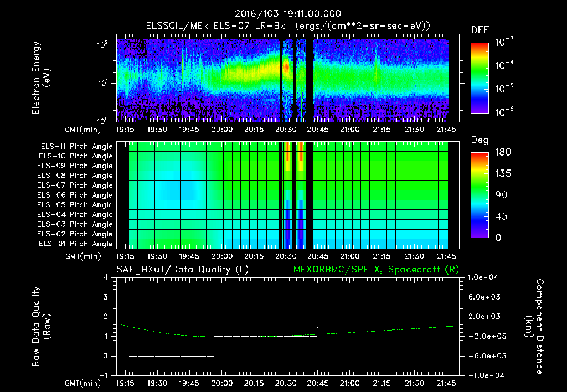
Task: Select the ELS-01 Pitch Angle row label
Action: [x=76, y=244]
